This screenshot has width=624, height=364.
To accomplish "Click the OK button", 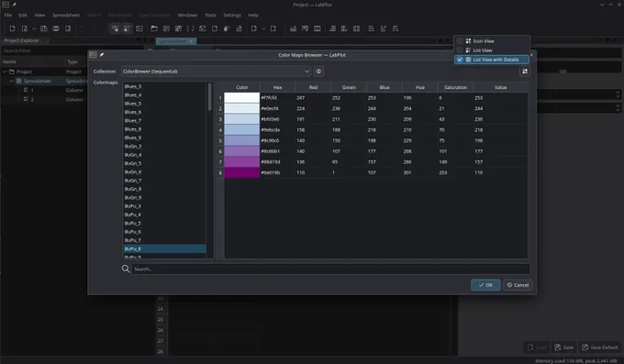I will click(x=485, y=285).
